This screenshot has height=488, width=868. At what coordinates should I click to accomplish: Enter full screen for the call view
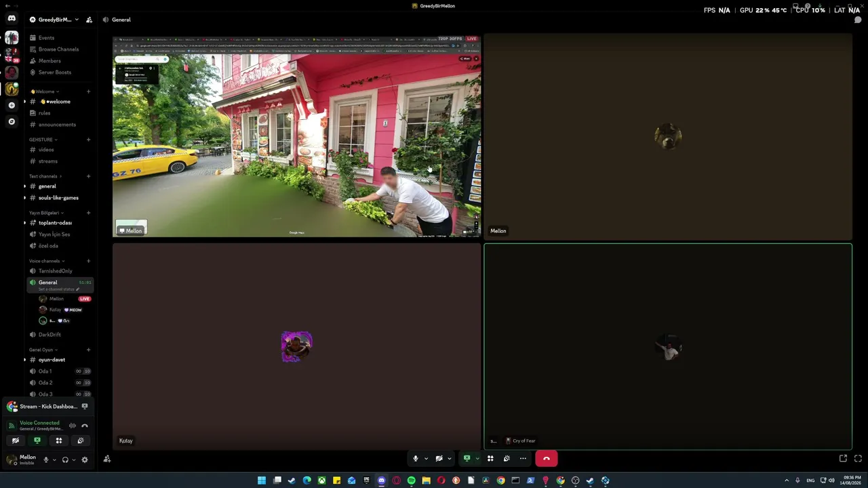point(858,459)
